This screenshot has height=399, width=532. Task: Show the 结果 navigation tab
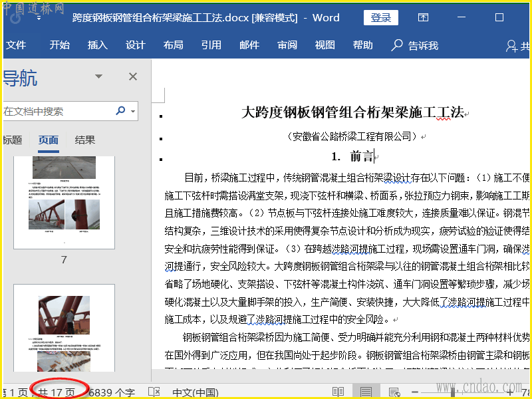coord(85,140)
